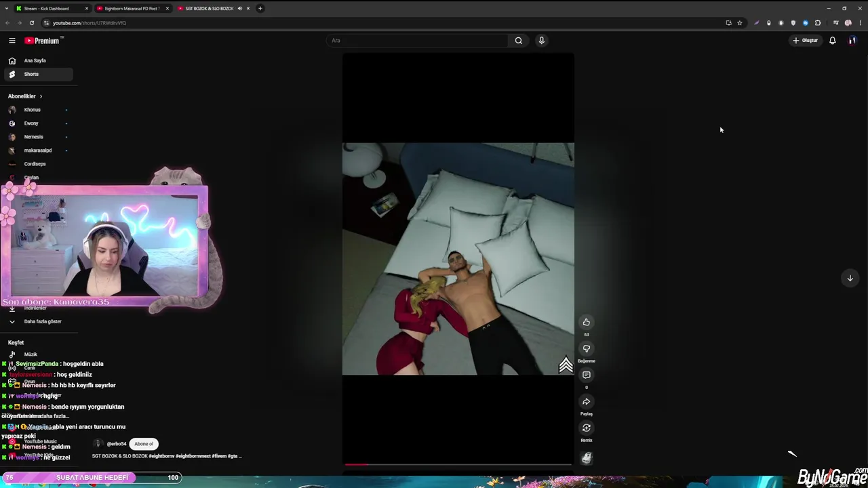Pause the Shorts video player

tap(458, 258)
